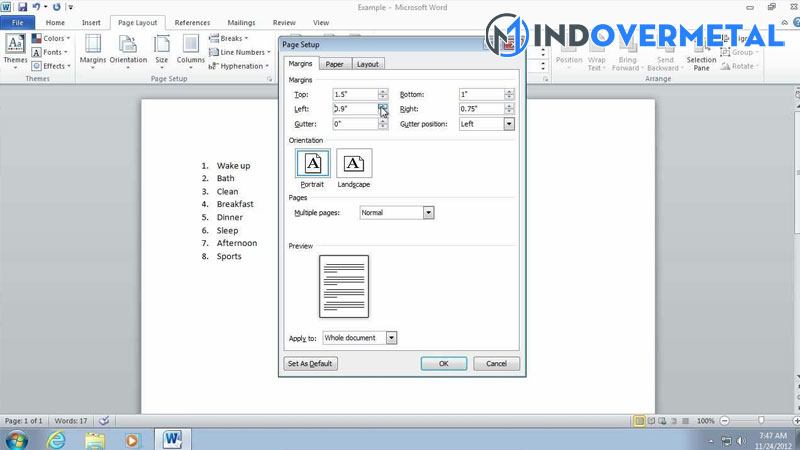
Task: Switch to the Review ribbon tab
Action: click(x=284, y=22)
